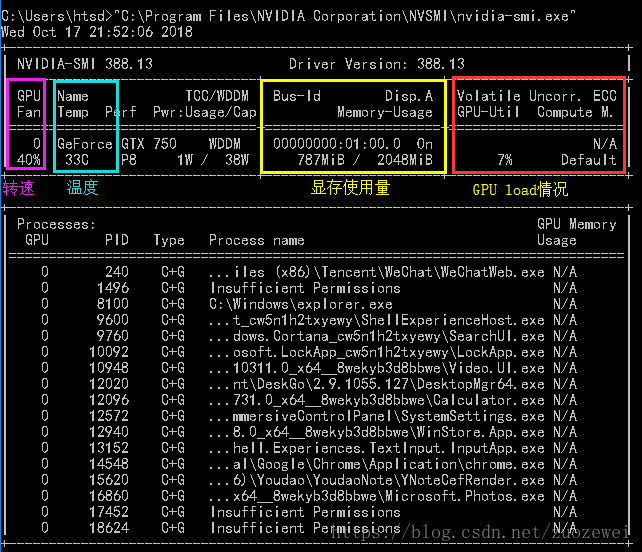Screen dimensions: 642x552
Task: Select the timestamp Wed Oct 17 21:52:06 2018
Action: 97,32
